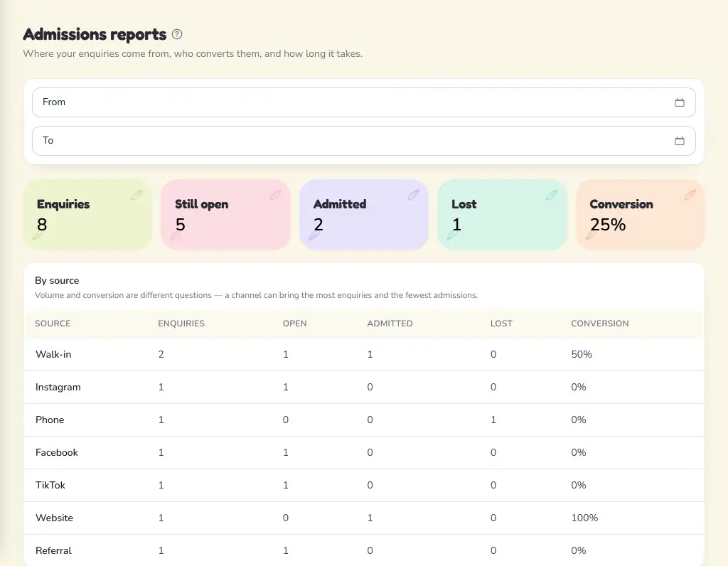Sort by the CONVERSION column header
This screenshot has width=728, height=566.
pyautogui.click(x=600, y=324)
